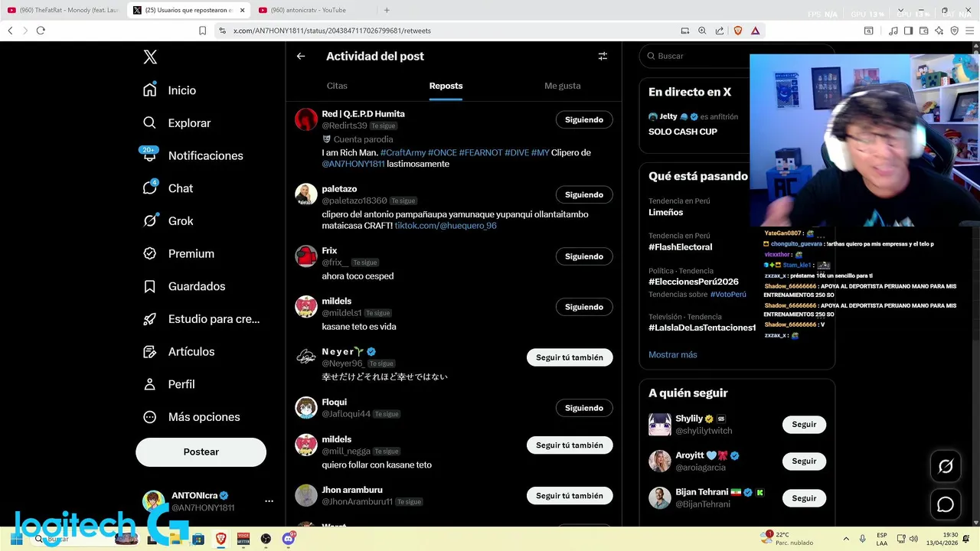This screenshot has width=980, height=551.
Task: Open the floating Grok button
Action: tap(946, 466)
